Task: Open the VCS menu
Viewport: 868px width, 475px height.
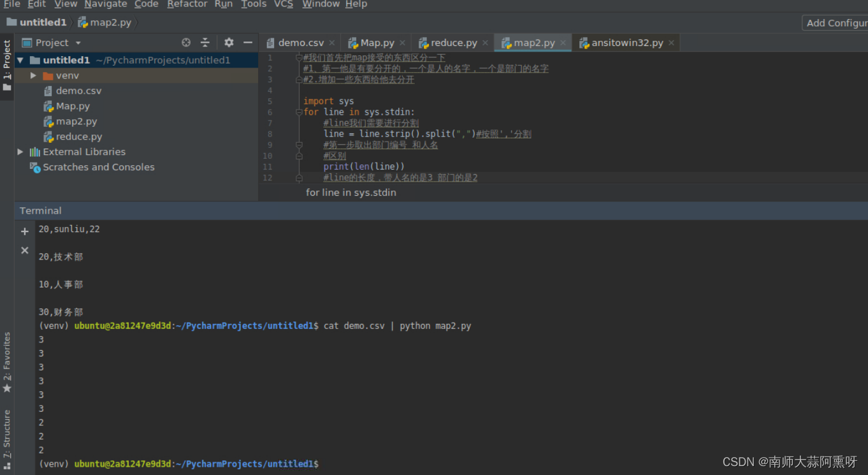Action: 284,4
